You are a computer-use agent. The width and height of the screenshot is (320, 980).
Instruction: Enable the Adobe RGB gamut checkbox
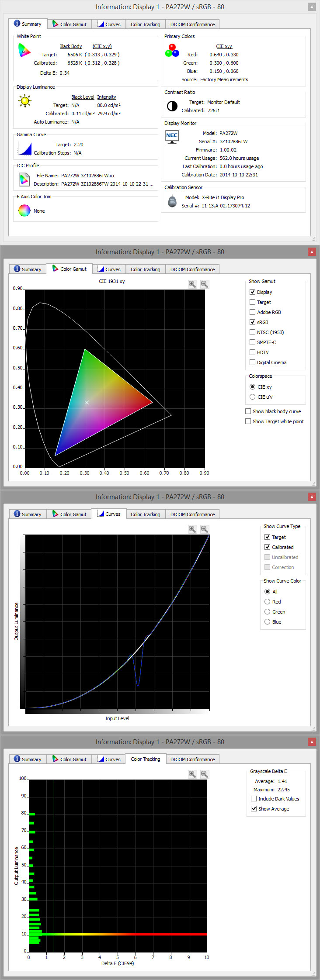tap(252, 312)
